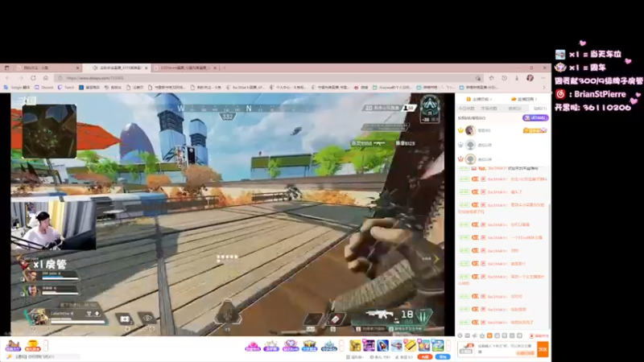Expand bookmarks overflow chevron
This screenshot has width=644, height=362.
coord(544,88)
